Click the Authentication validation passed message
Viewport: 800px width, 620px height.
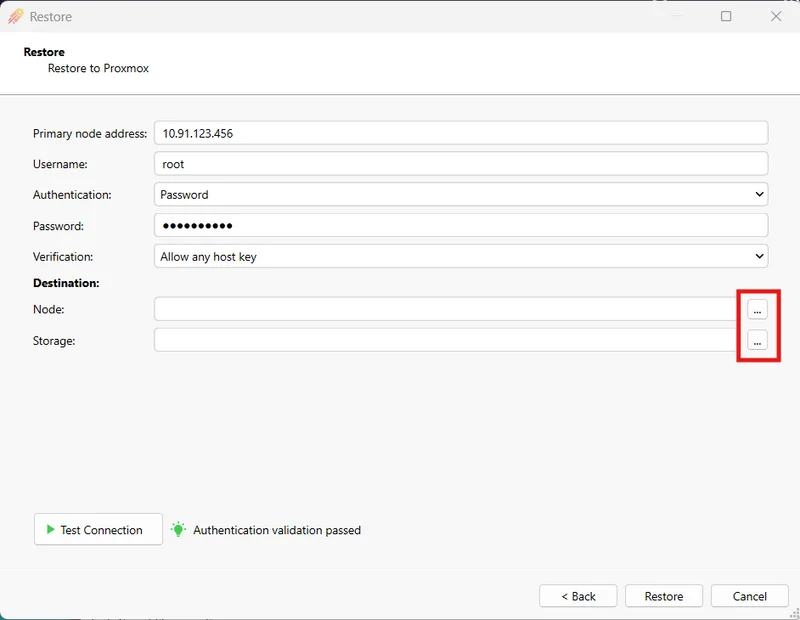click(277, 530)
